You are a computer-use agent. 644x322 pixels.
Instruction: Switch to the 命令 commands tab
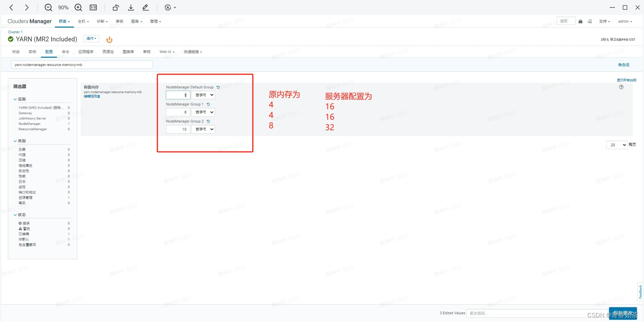65,52
